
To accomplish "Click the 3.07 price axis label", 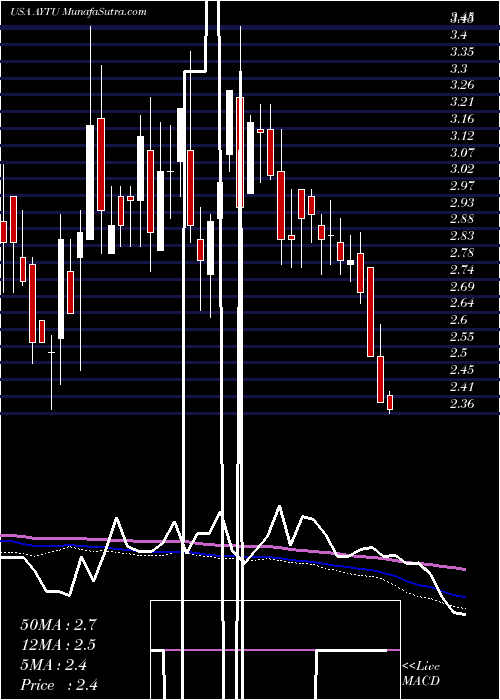I will pyautogui.click(x=462, y=152).
